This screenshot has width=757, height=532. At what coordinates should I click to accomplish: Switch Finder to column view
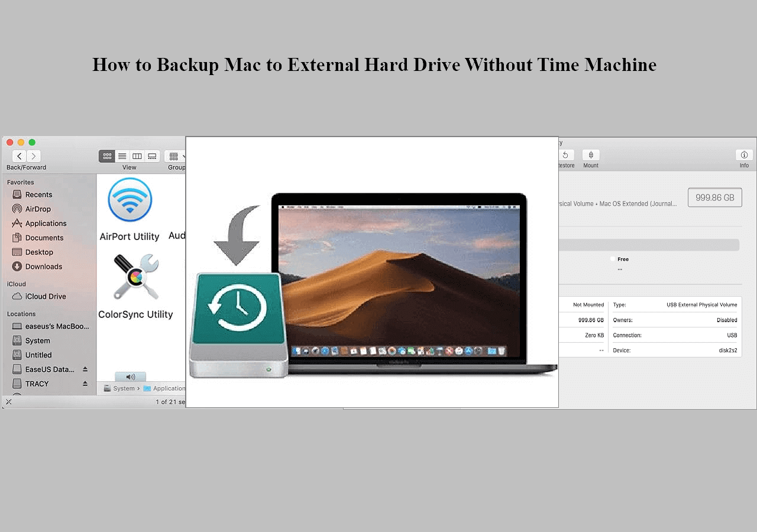(137, 156)
